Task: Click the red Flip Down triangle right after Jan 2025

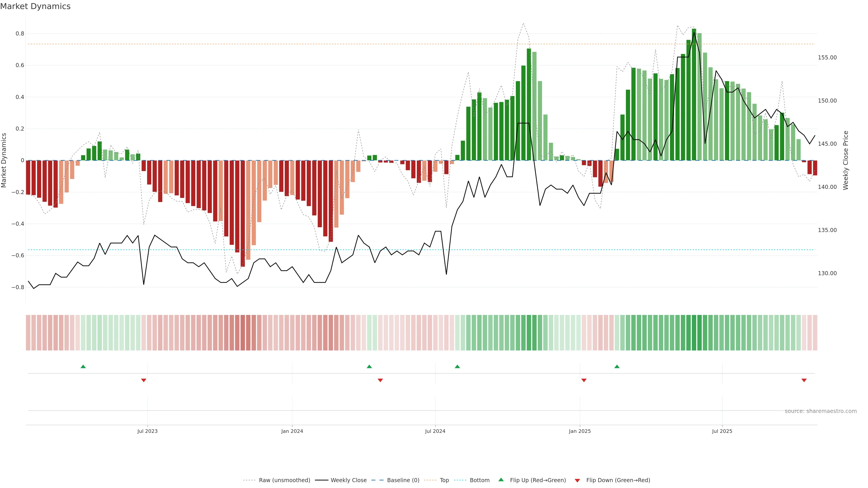Action: 584,380
